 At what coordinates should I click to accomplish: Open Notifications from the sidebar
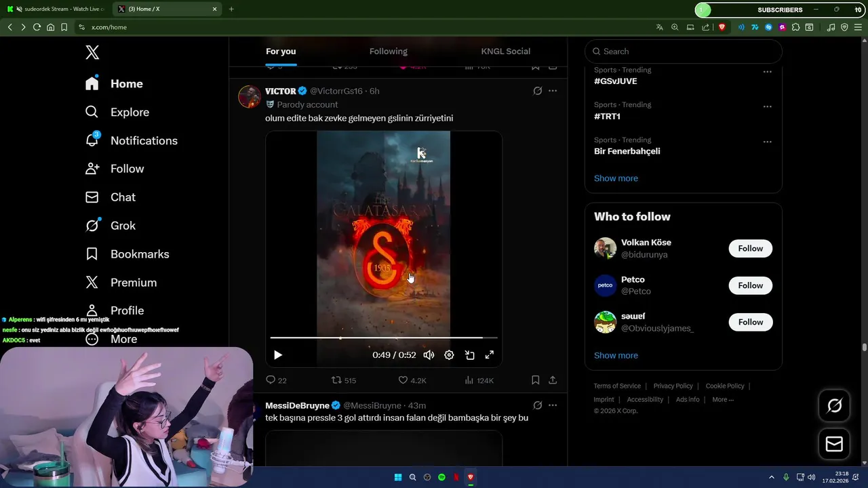[x=131, y=140]
